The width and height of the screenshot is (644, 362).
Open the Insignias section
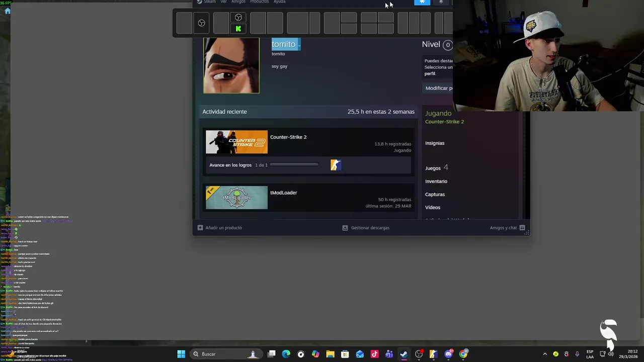(435, 143)
